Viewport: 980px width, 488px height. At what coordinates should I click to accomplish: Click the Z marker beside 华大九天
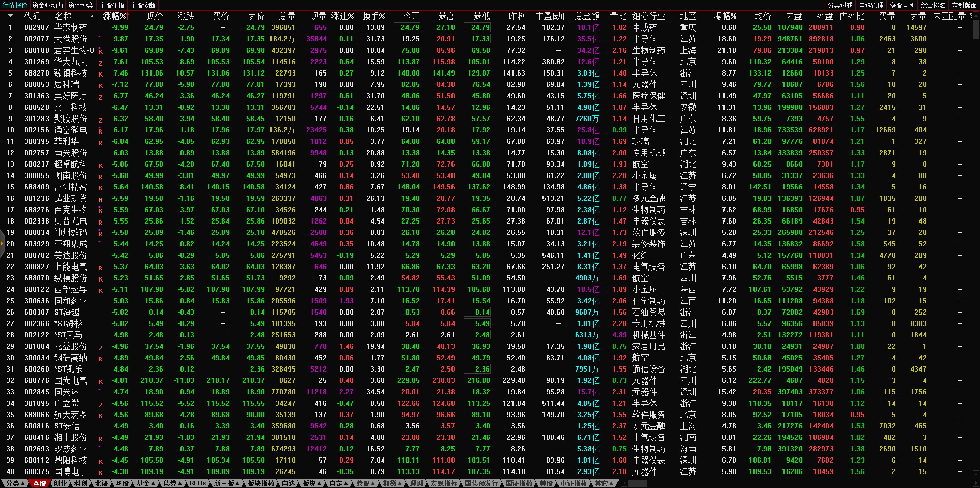(x=100, y=63)
